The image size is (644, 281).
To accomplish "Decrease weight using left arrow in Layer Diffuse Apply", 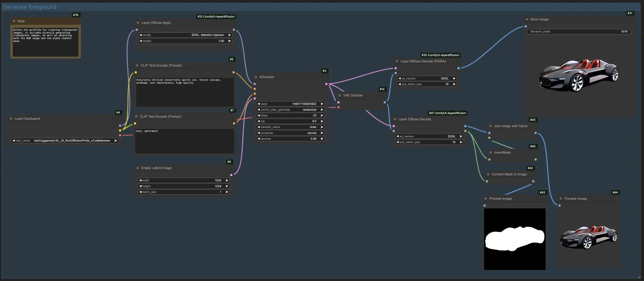I will (141, 41).
